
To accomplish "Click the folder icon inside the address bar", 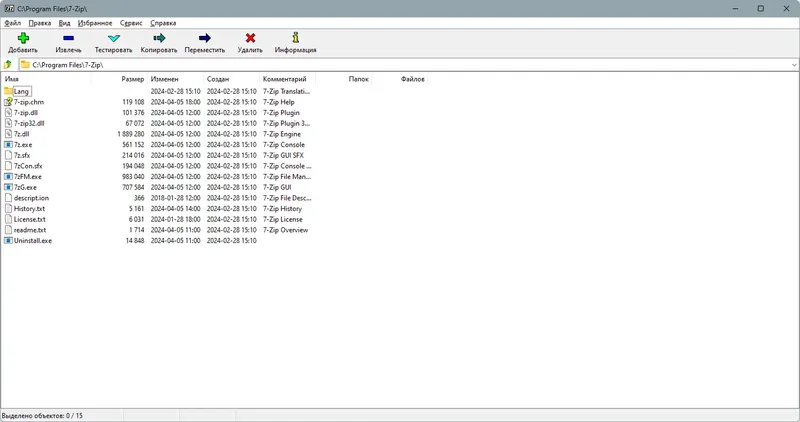I will coord(25,65).
